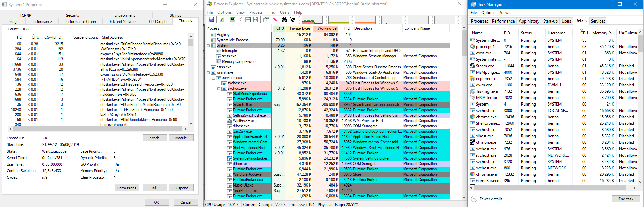
Task: Click the Kill thread button
Action: coord(154,188)
